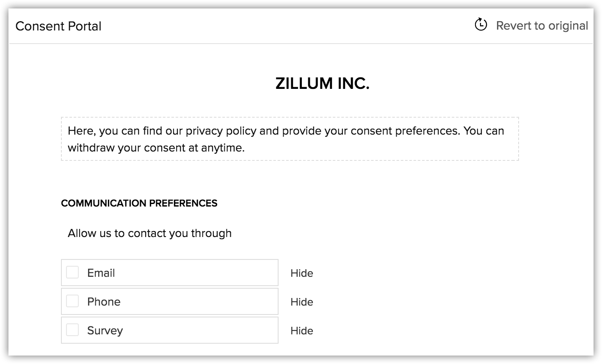602x364 pixels.
Task: Hide the Email option
Action: pyautogui.click(x=301, y=273)
